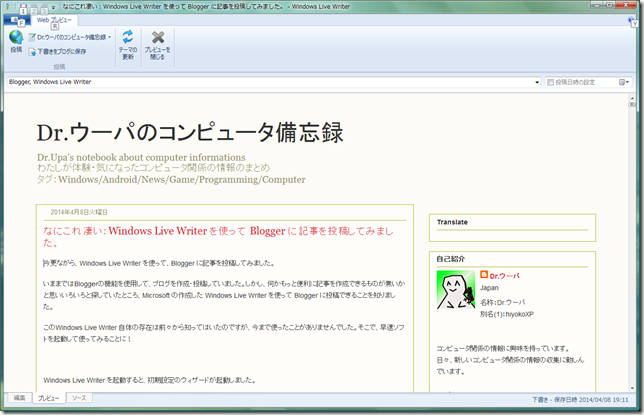Minimize the Windows Live Writer window

point(598,5)
